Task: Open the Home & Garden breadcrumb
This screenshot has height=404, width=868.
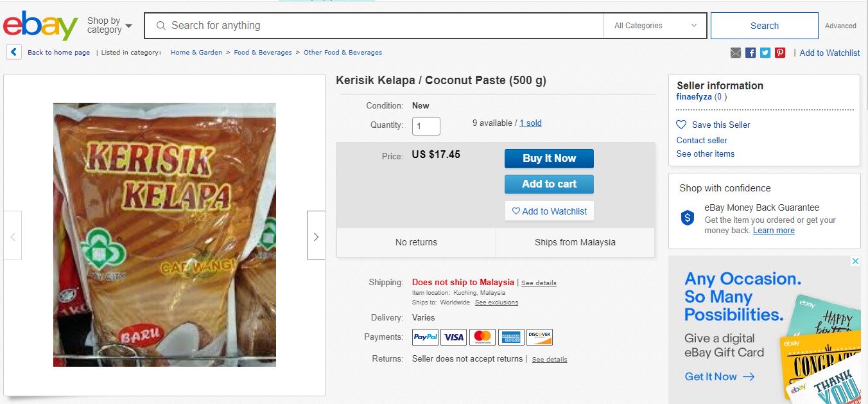Action: [196, 53]
